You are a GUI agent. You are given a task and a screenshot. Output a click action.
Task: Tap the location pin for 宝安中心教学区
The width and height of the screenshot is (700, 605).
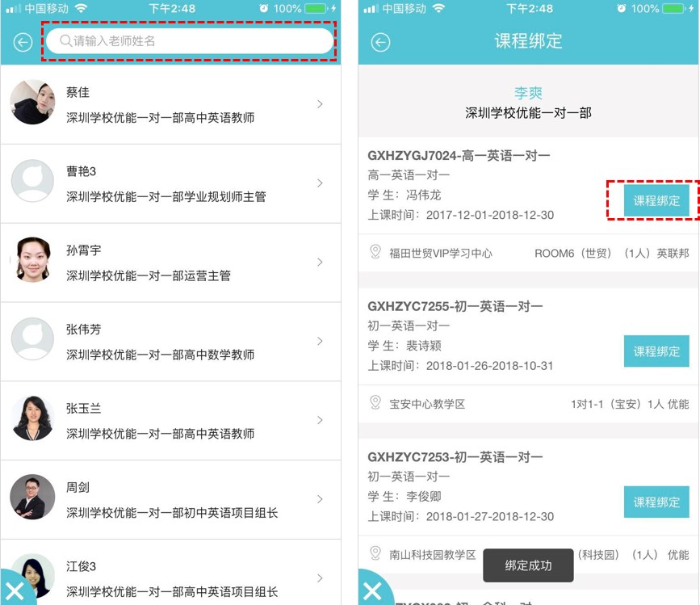pos(375,402)
